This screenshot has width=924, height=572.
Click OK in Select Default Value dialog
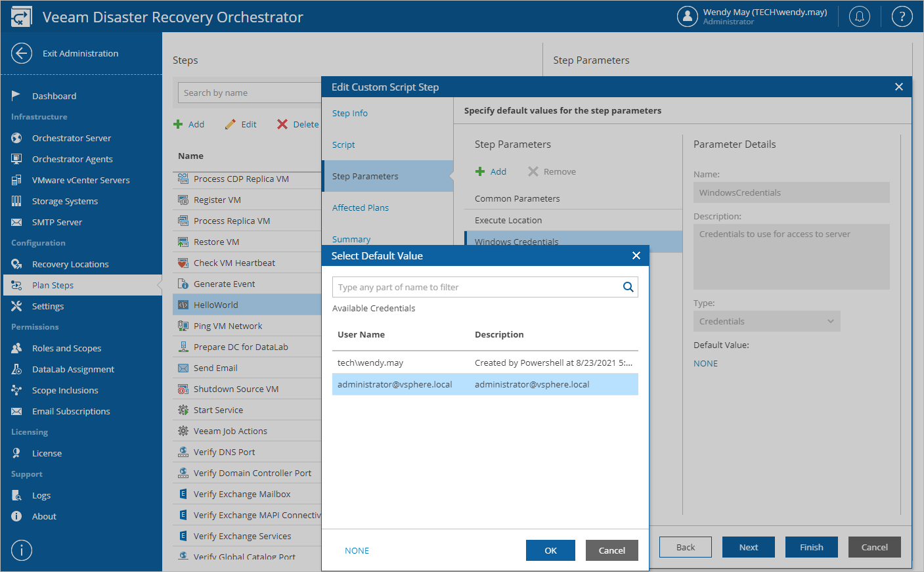(550, 550)
